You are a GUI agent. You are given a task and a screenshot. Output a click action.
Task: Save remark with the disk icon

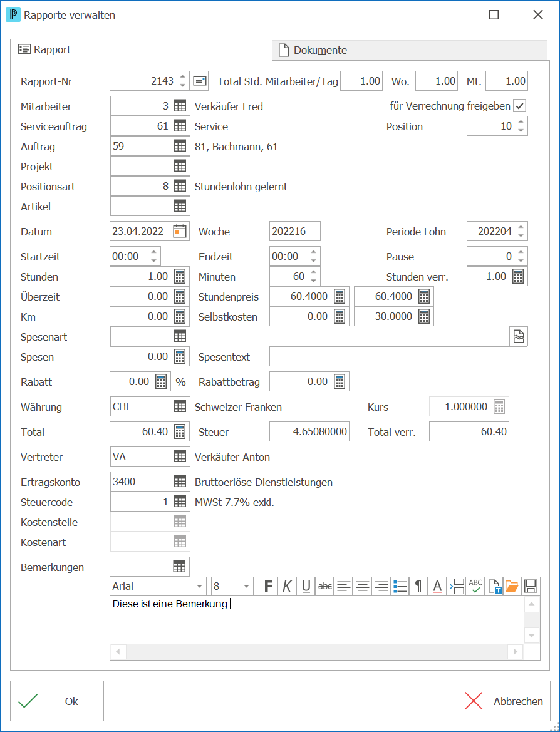(x=531, y=586)
